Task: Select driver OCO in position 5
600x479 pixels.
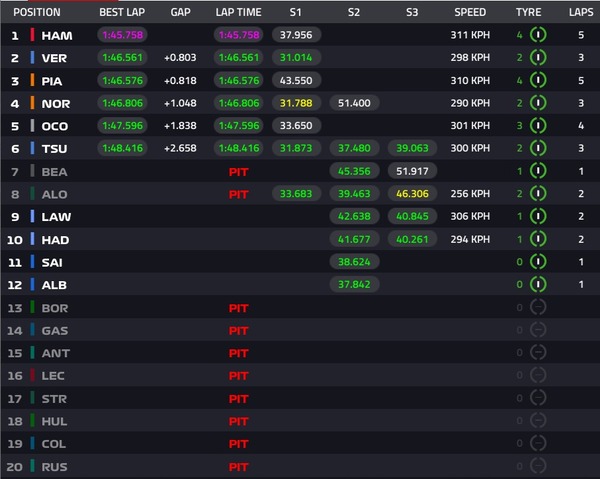Action: pos(55,126)
